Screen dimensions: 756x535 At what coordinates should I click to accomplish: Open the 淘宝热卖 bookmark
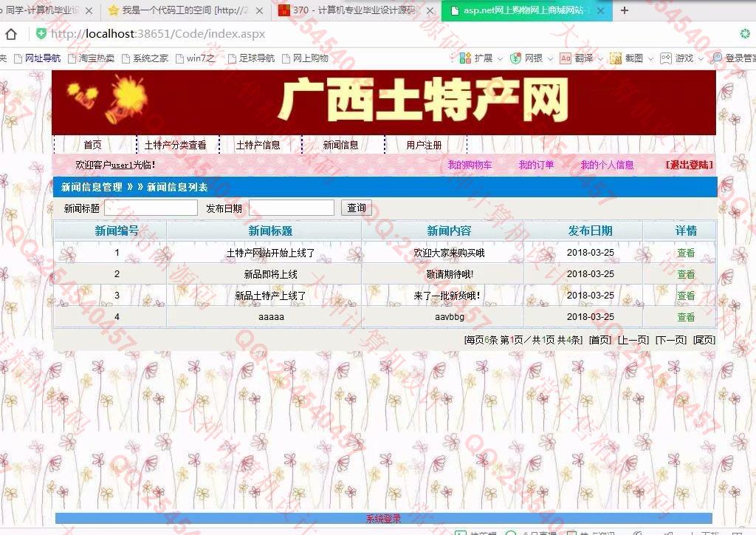tap(92, 58)
